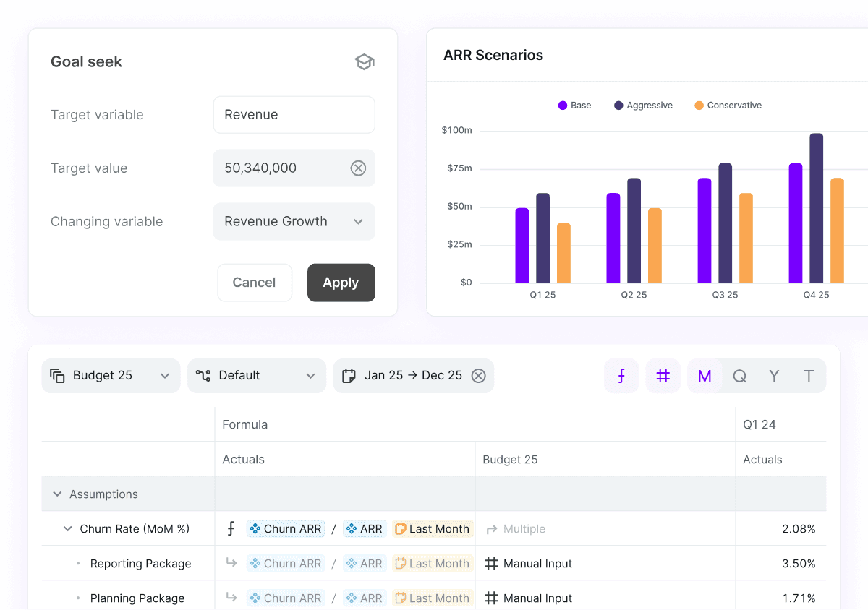Open the Budget 25 dropdown
868x610 pixels.
click(110, 375)
